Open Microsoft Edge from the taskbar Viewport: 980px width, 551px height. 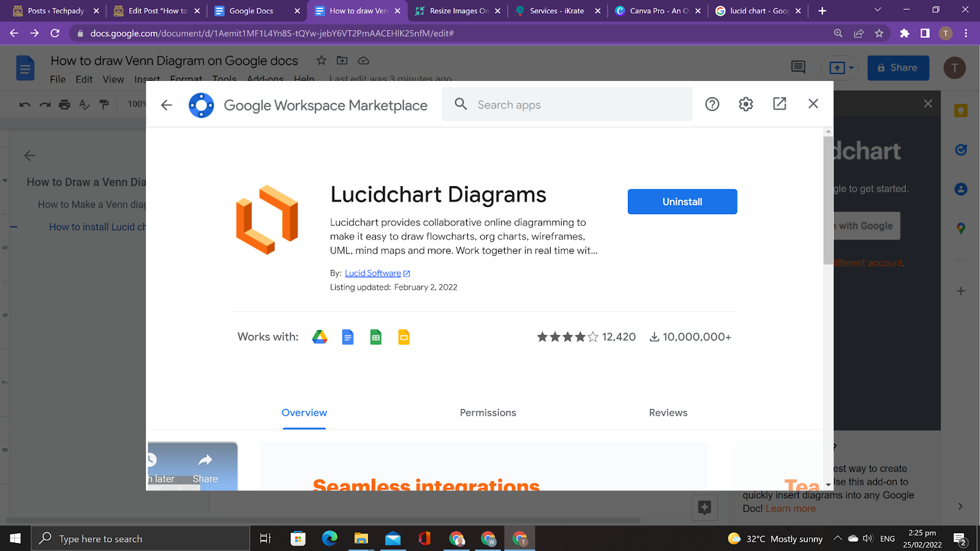click(330, 538)
